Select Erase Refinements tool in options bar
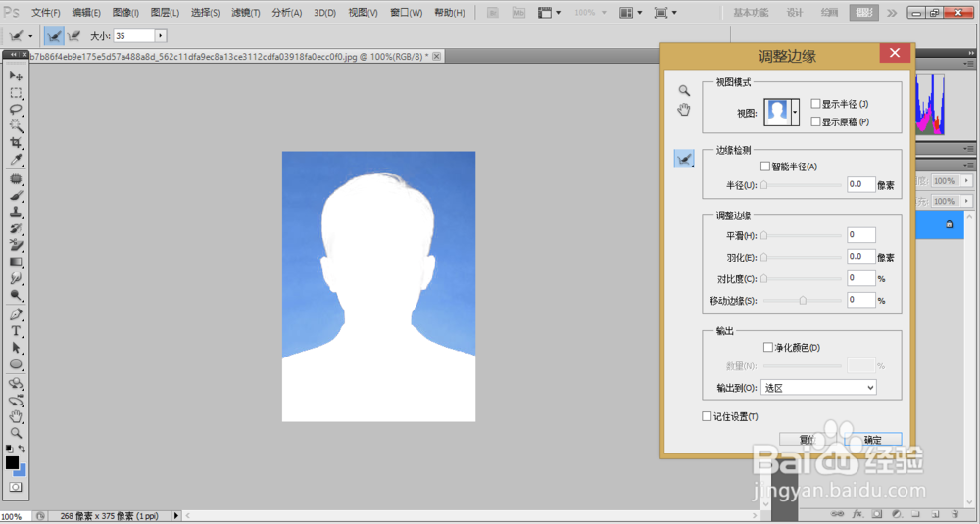The height and width of the screenshot is (524, 980). (73, 36)
